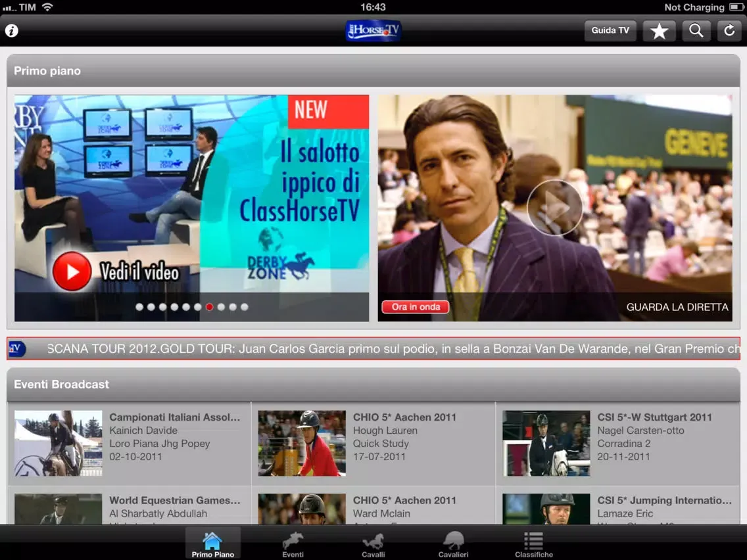Viewport: 747px width, 560px height.
Task: Open CSI 5*-W Stuttgart 2011 thumbnail
Action: (x=546, y=443)
